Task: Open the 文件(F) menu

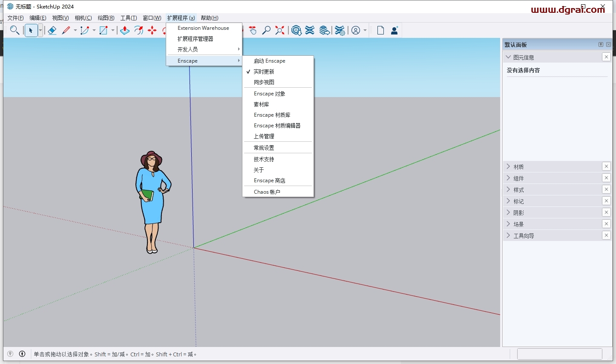Action: [15, 18]
